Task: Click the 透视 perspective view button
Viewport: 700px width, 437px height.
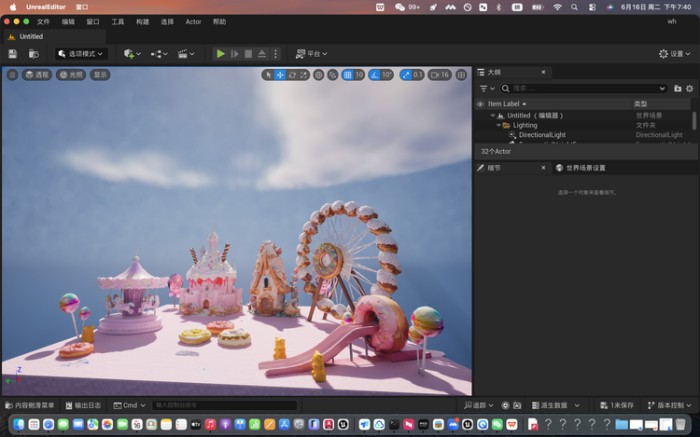Action: [37, 75]
